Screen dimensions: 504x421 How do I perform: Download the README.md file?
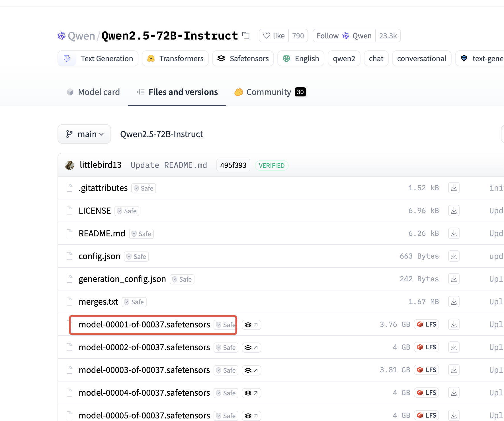tap(454, 233)
